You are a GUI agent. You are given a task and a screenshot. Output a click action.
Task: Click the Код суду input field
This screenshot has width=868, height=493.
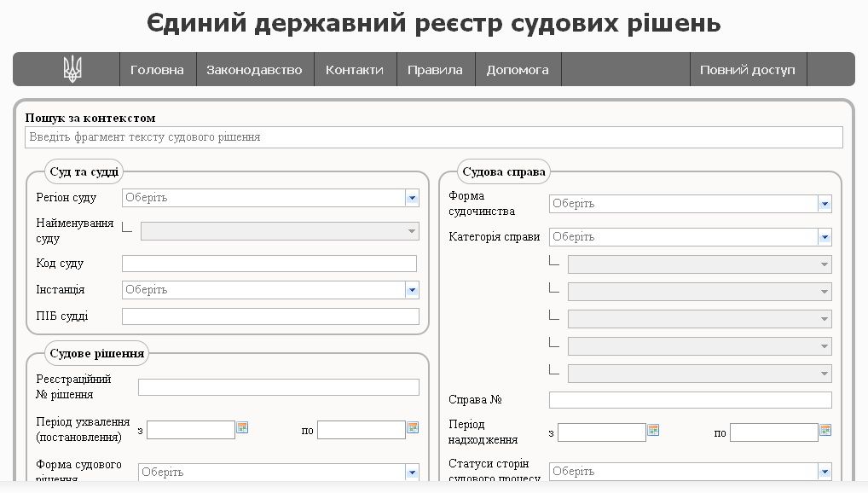coord(269,264)
